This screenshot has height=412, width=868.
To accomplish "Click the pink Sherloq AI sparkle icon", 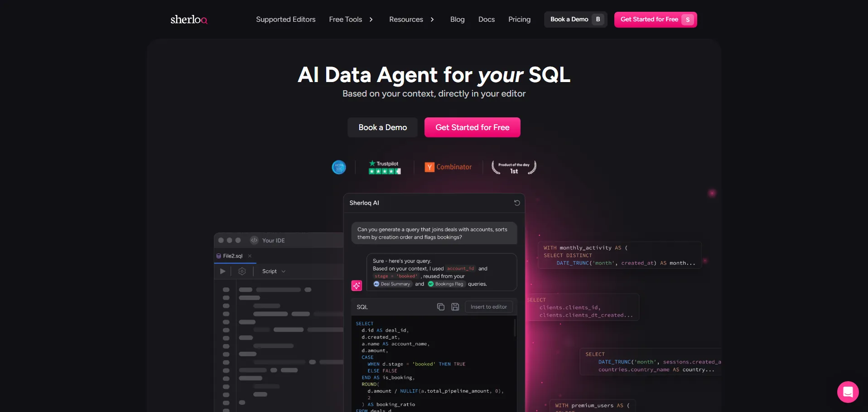I will (x=357, y=286).
